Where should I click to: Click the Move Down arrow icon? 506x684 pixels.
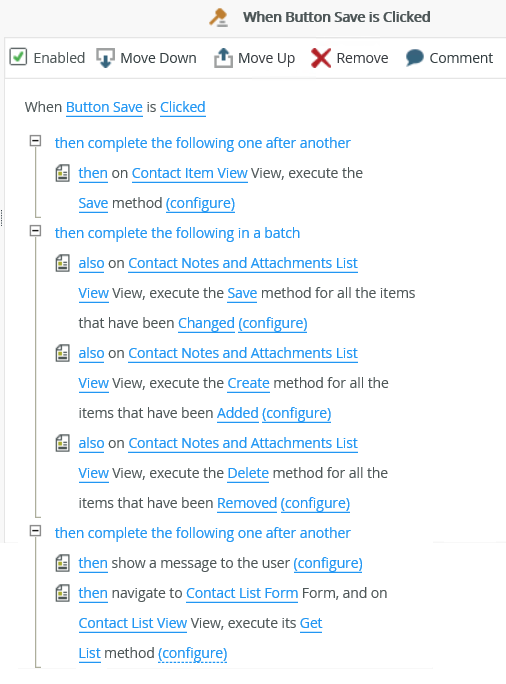pyautogui.click(x=105, y=58)
